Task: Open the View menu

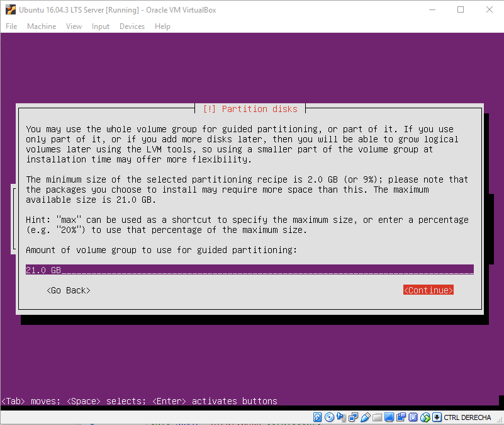Action: click(74, 26)
